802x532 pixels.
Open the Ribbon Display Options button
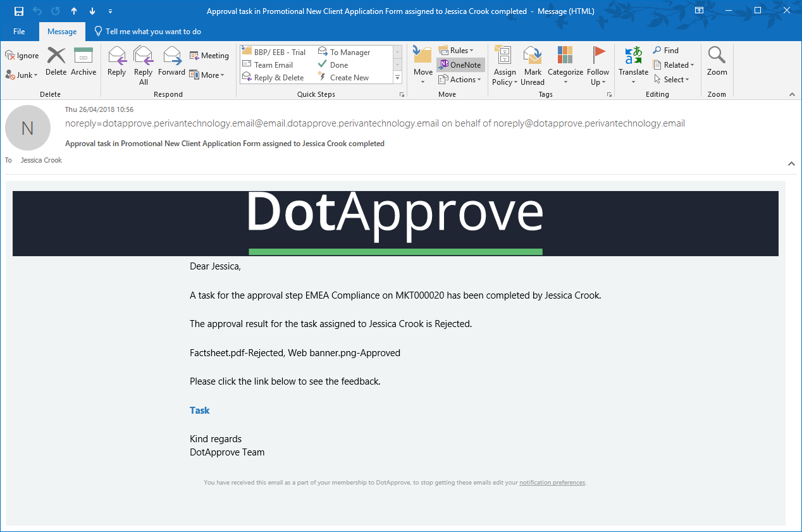[699, 11]
